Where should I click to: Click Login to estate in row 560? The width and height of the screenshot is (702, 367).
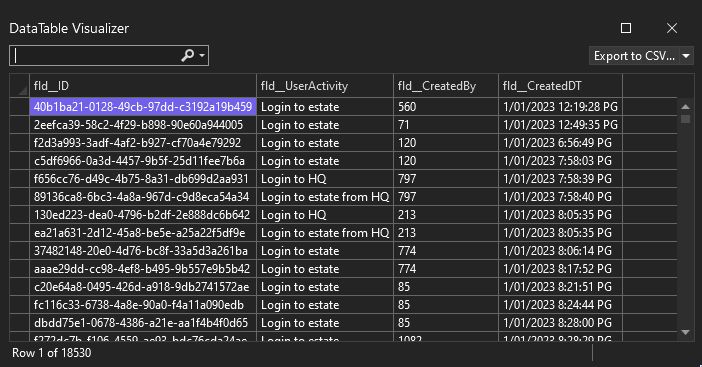point(325,107)
